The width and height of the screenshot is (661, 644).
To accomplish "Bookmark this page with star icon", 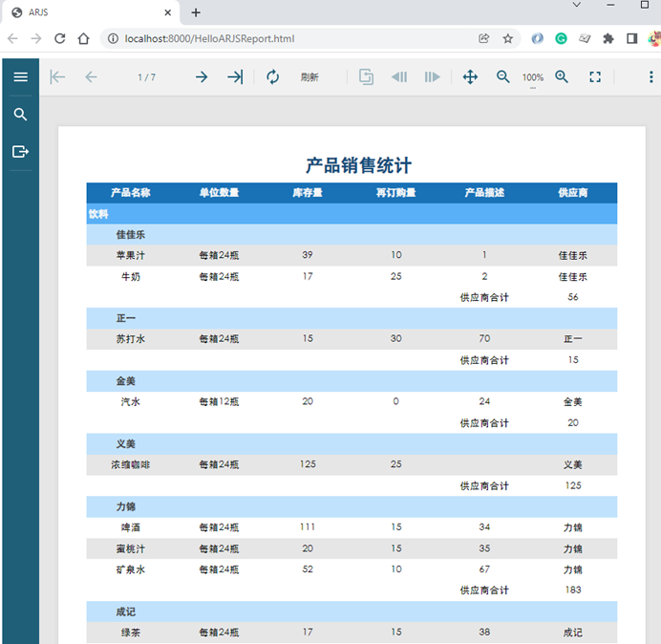I will click(508, 39).
